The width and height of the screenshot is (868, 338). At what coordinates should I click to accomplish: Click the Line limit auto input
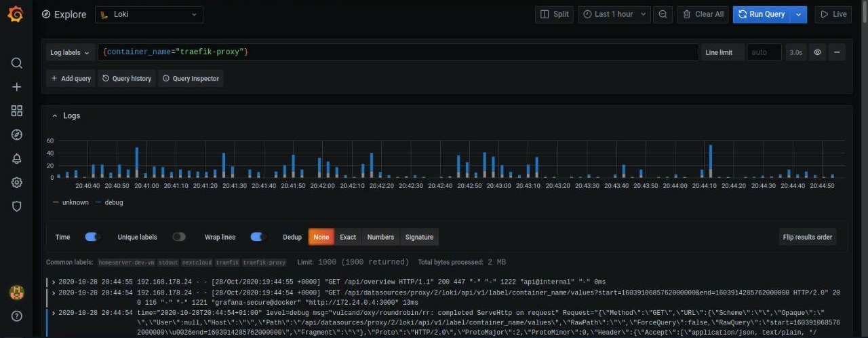coord(764,52)
